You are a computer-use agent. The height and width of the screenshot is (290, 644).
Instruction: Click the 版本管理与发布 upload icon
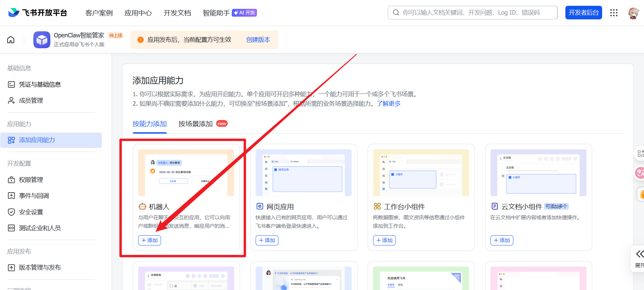11,268
